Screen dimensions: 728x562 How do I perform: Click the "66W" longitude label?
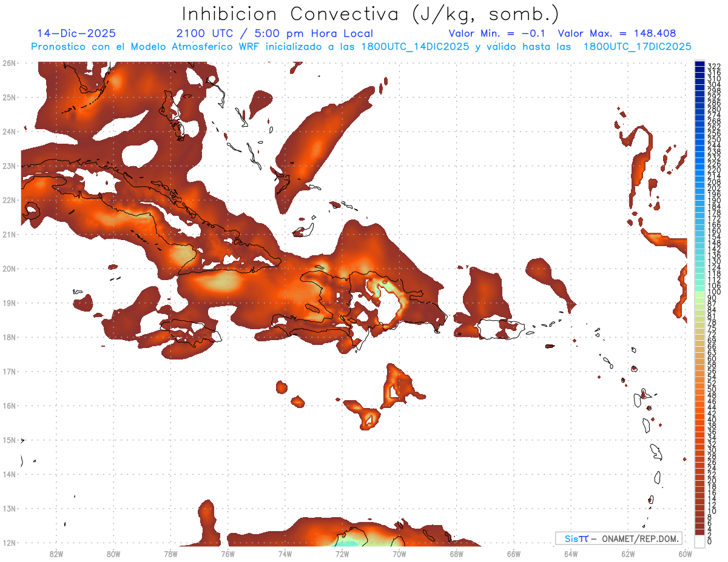pos(513,554)
